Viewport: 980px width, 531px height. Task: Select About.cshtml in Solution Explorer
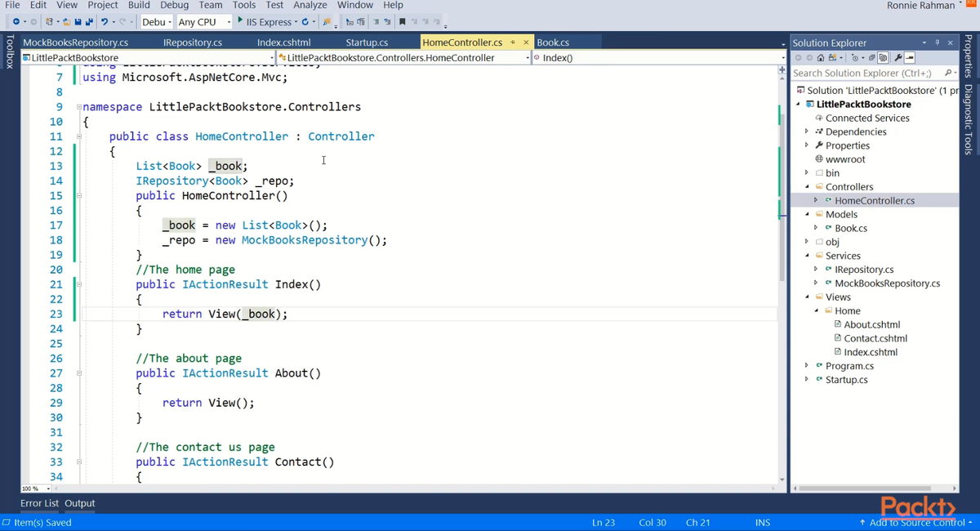(x=872, y=324)
